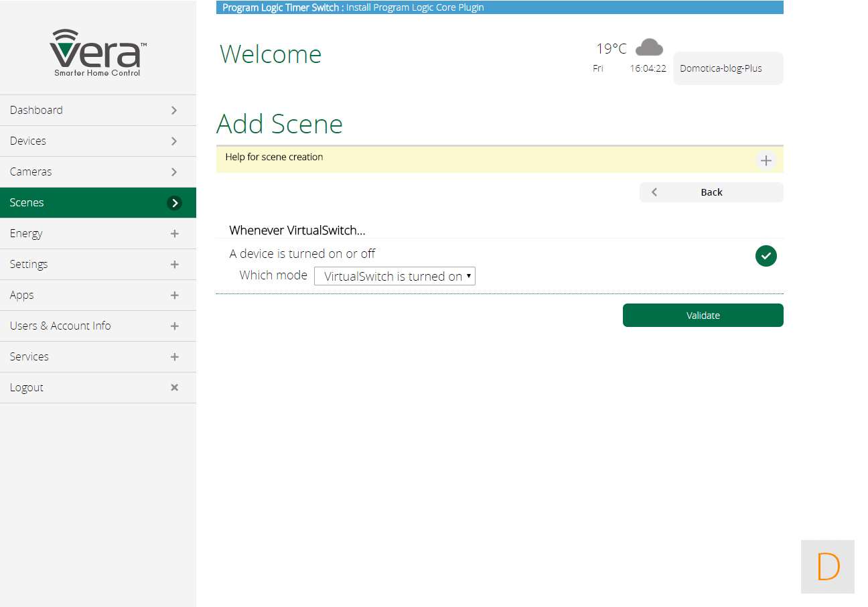Open the Which mode dropdown
The width and height of the screenshot is (868, 607).
(x=394, y=276)
